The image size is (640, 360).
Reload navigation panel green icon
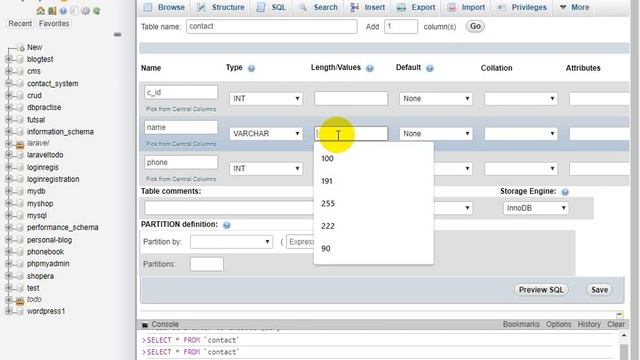(97, 11)
